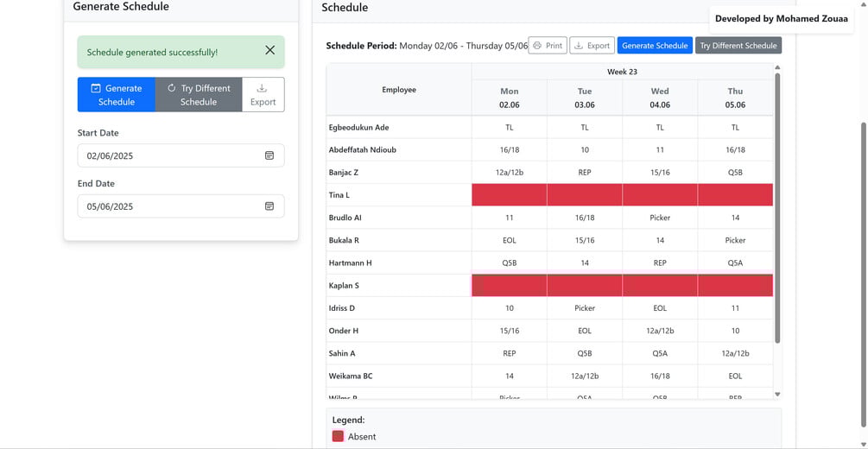Click the Tue 03.06 column header
The width and height of the screenshot is (868, 449).
[585, 98]
